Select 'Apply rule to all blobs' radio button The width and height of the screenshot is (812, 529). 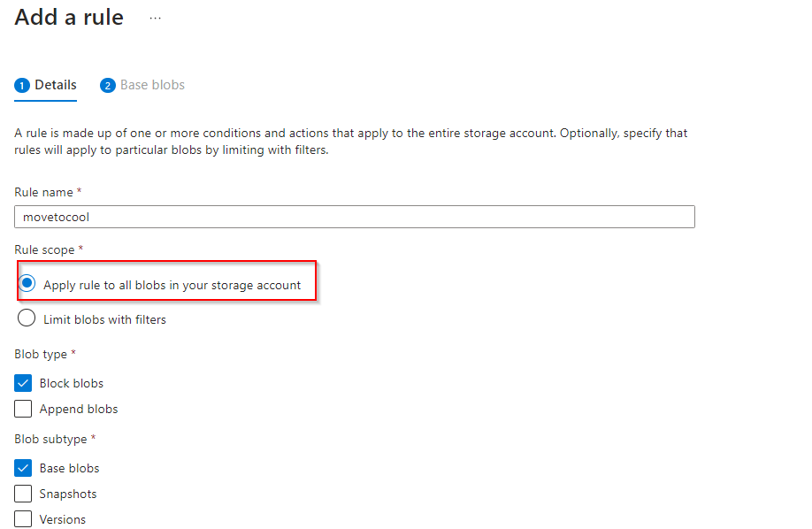tap(27, 284)
